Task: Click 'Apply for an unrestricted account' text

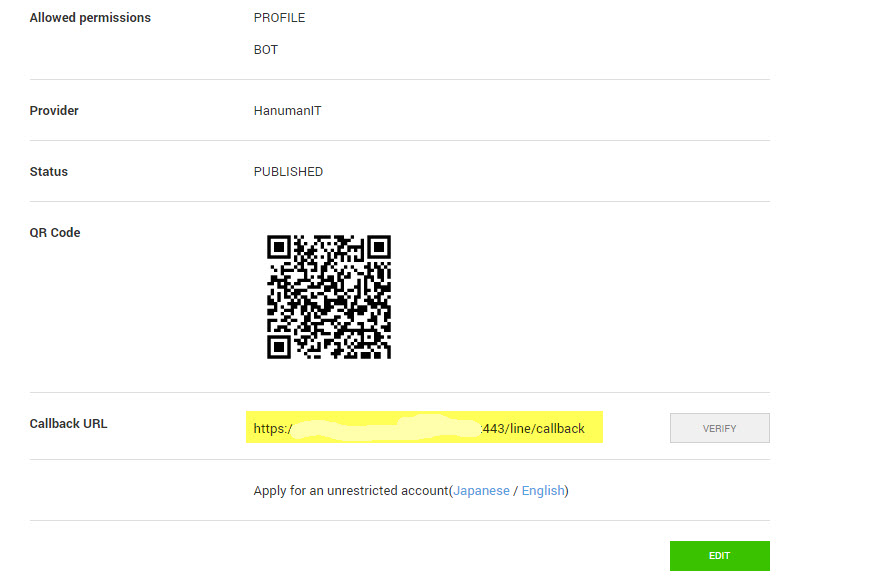Action: pyautogui.click(x=351, y=491)
